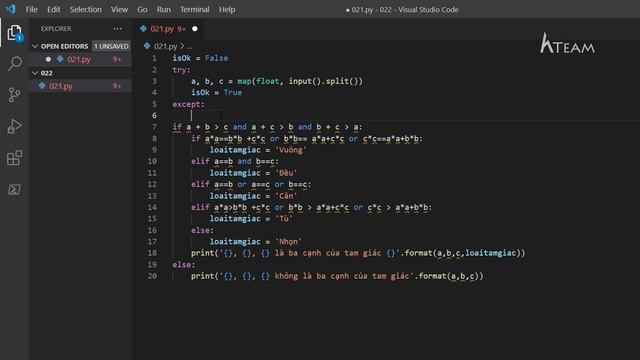640x360 pixels.
Task: Open the Selection menu
Action: click(x=85, y=9)
